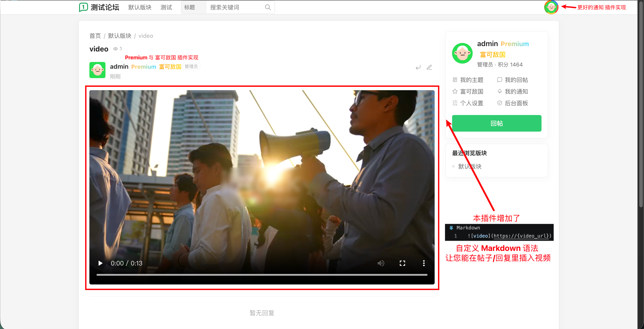
Task: Click the video progress bar
Action: pyautogui.click(x=262, y=275)
